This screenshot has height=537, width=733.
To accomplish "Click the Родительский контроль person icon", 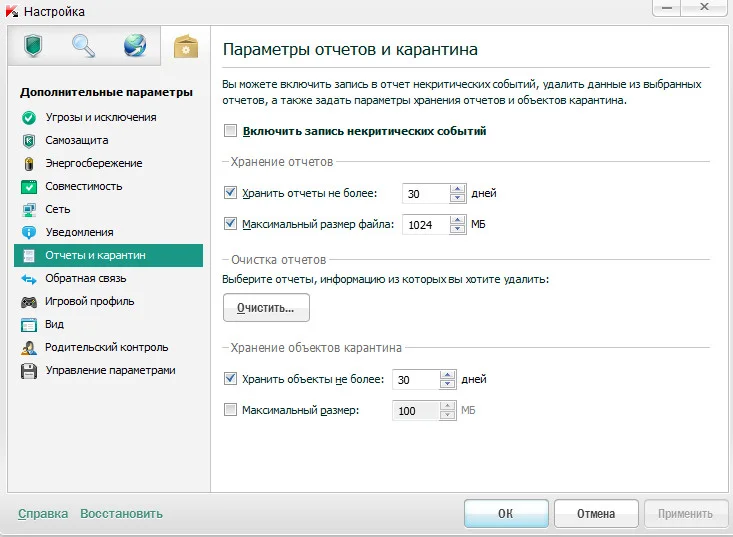I will (29, 348).
